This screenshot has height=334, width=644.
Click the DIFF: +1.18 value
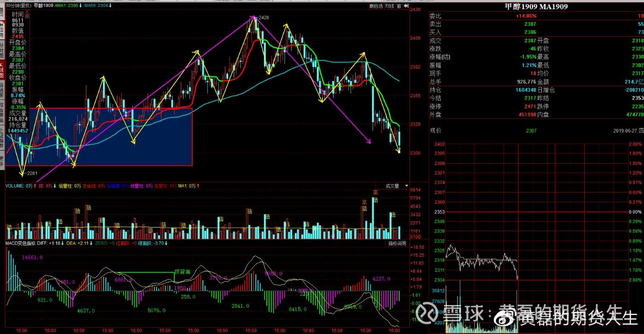[x=48, y=243]
